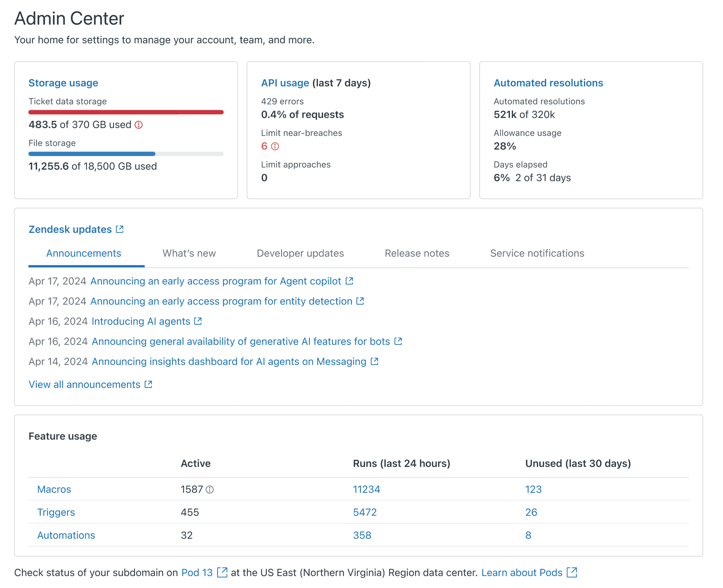Open the Storage usage section link

coord(63,83)
